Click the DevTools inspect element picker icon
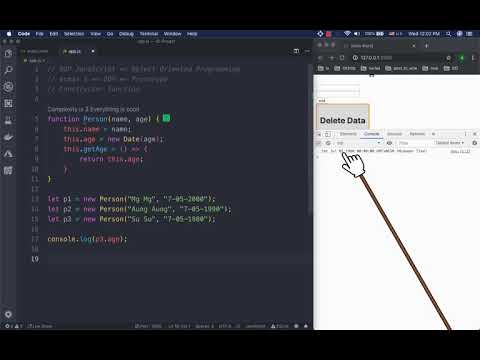 point(319,134)
